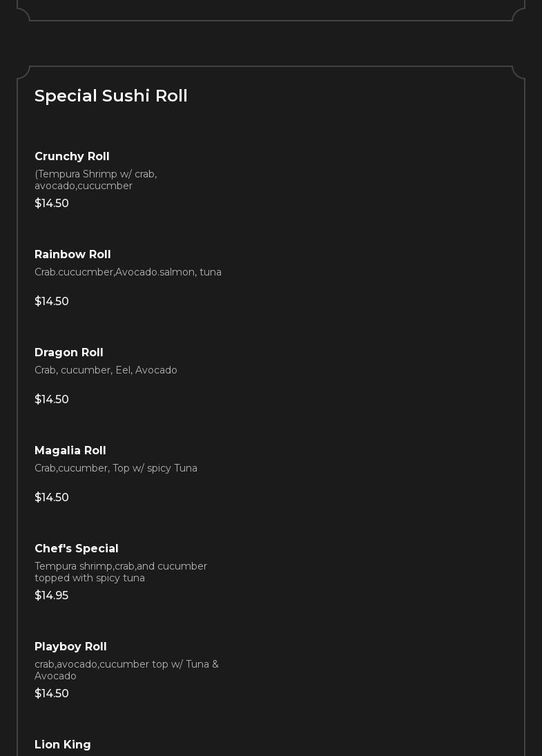The image size is (542, 756).
Task: Click the Dragon Roll $14.50 price
Action: [x=52, y=400]
